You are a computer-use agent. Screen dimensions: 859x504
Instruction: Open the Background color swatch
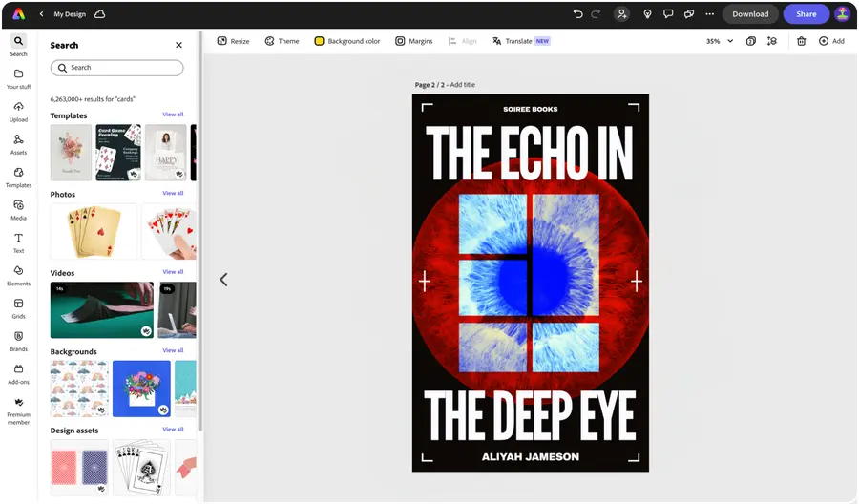tap(347, 41)
